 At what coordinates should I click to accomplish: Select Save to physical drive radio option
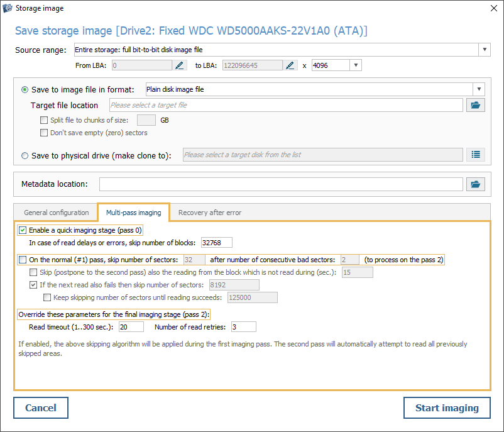tap(25, 155)
